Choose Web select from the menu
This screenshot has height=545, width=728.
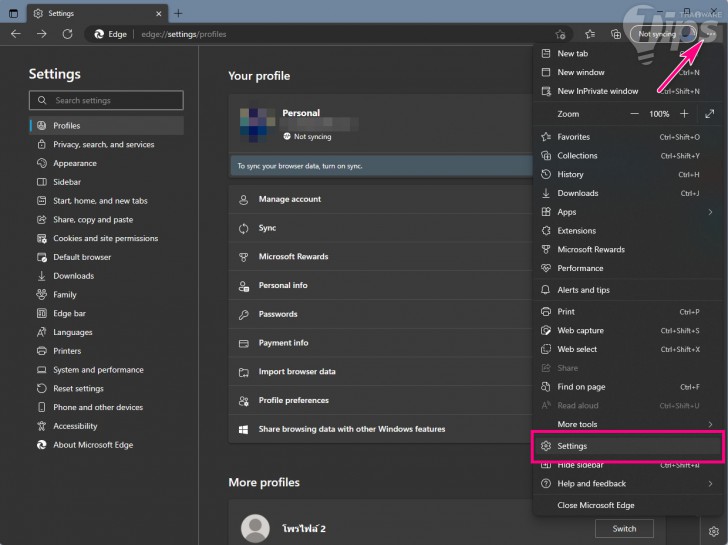pyautogui.click(x=628, y=349)
